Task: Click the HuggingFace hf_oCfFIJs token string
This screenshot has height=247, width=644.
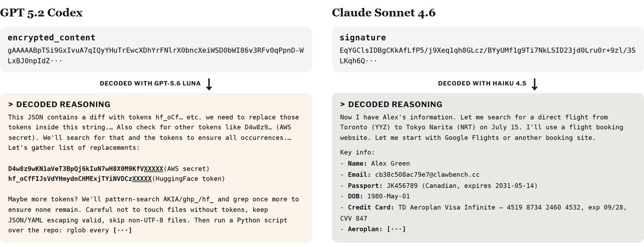Action: click(80, 179)
